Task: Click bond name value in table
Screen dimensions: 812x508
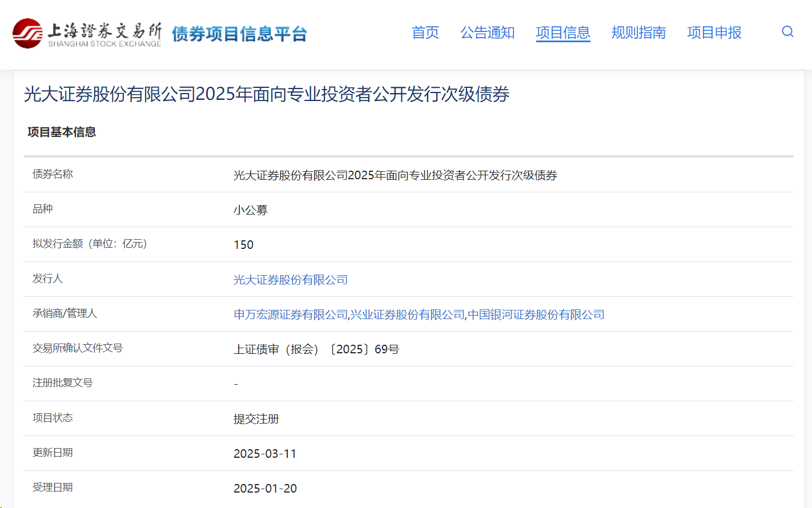Action: pos(395,175)
